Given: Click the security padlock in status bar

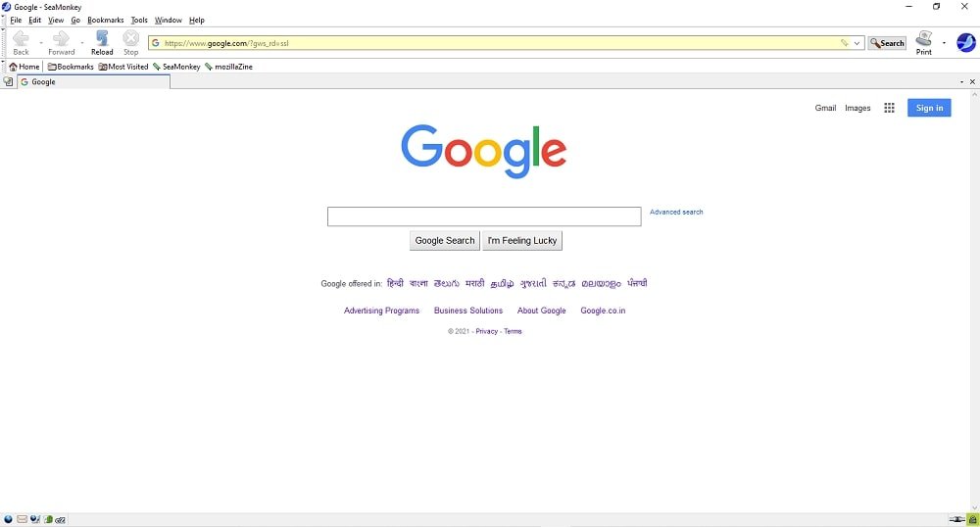Looking at the screenshot, I should coord(972,519).
